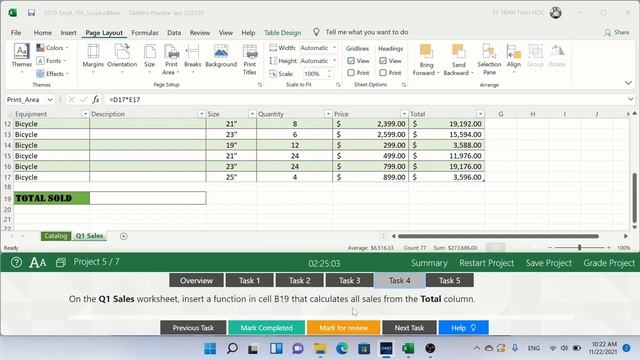Click Mark Completed button
The width and height of the screenshot is (640, 360).
(266, 328)
